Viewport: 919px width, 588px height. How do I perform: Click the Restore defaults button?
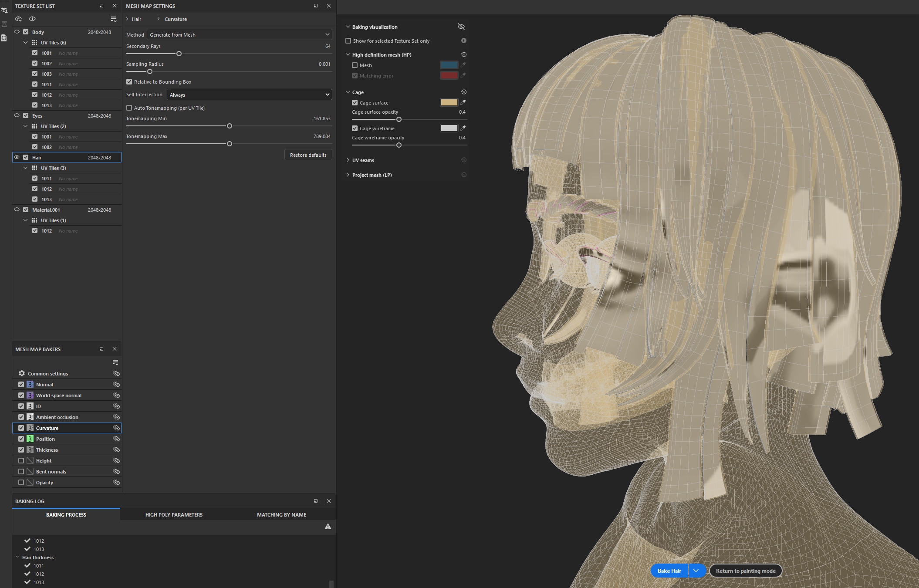coord(308,155)
